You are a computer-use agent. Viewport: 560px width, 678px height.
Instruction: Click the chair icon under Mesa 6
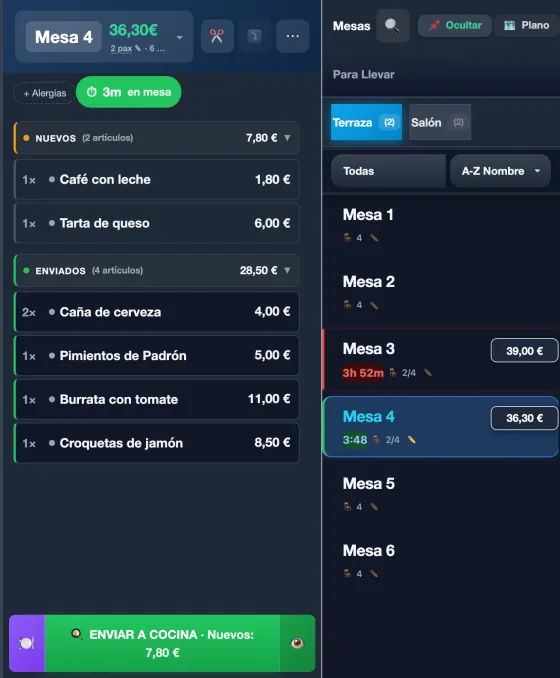click(347, 574)
